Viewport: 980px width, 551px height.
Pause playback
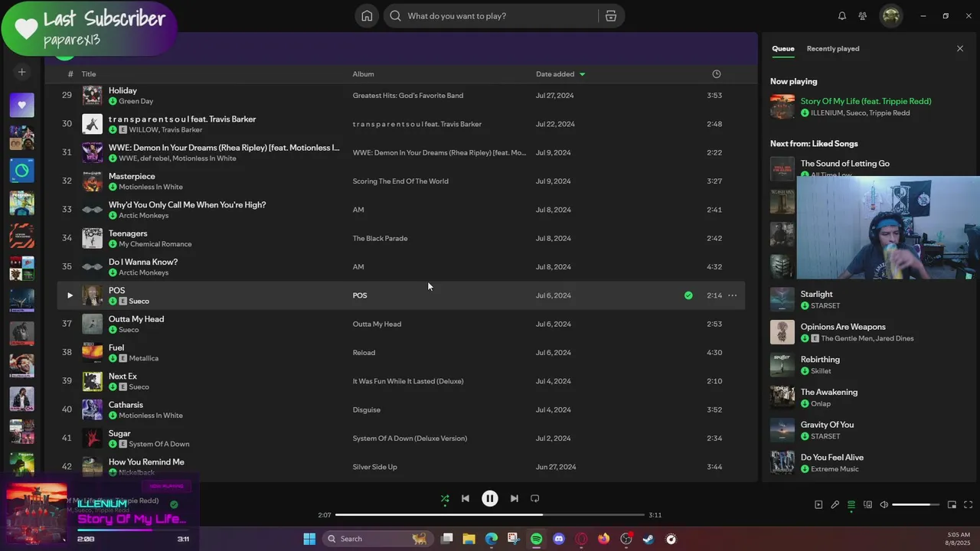click(490, 498)
